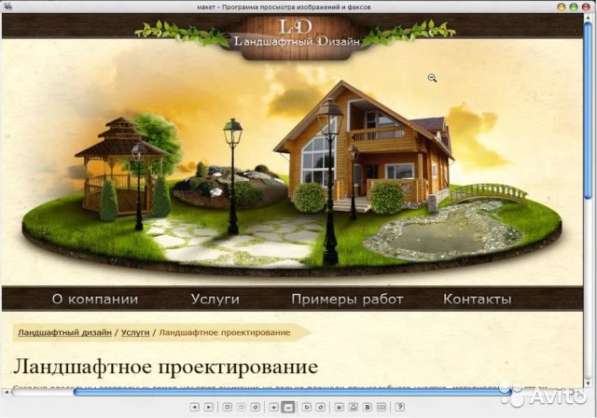Go to the previous image
This screenshot has width=597, height=418.
[195, 407]
